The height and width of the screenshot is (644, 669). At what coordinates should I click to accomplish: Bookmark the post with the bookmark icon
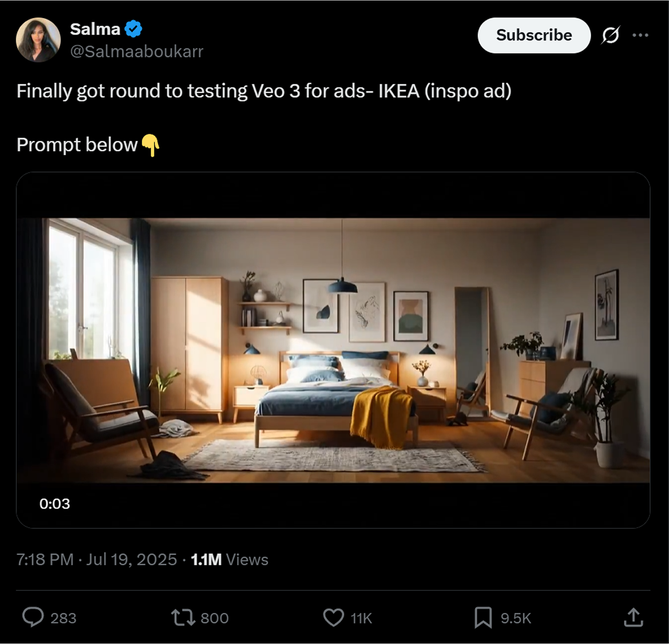[483, 617]
